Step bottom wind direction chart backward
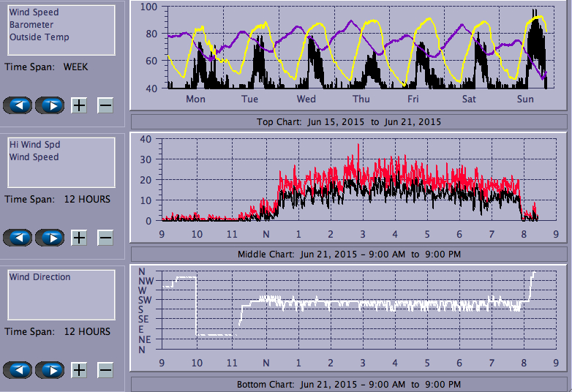This screenshot has width=572, height=392. pyautogui.click(x=19, y=370)
